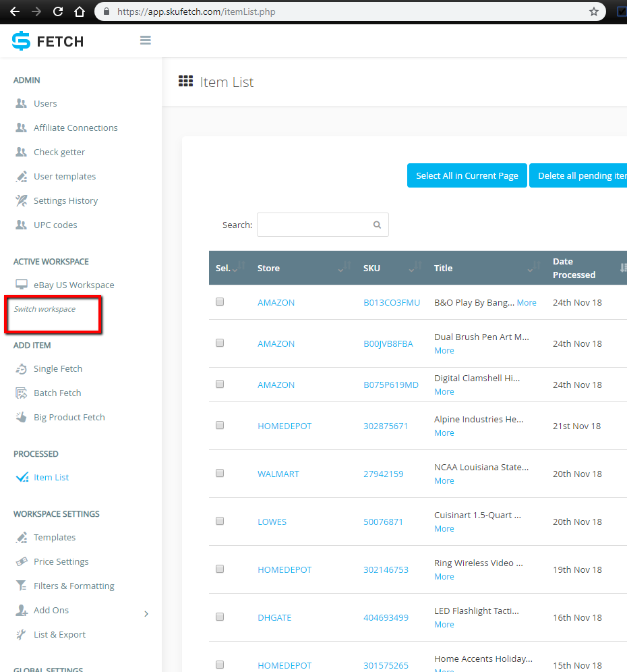The height and width of the screenshot is (672, 627).
Task: Open Settings History menu item
Action: [x=66, y=200]
